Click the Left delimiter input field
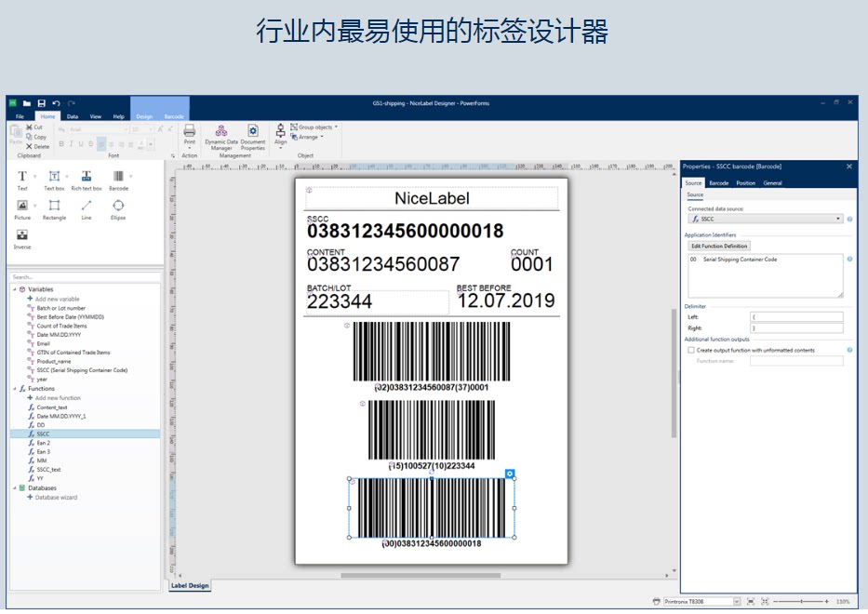 click(796, 317)
